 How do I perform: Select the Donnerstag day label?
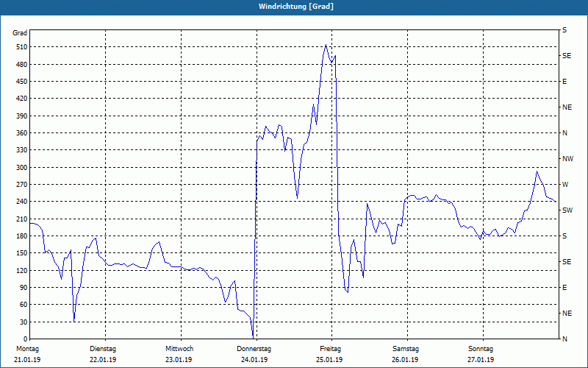point(254,349)
